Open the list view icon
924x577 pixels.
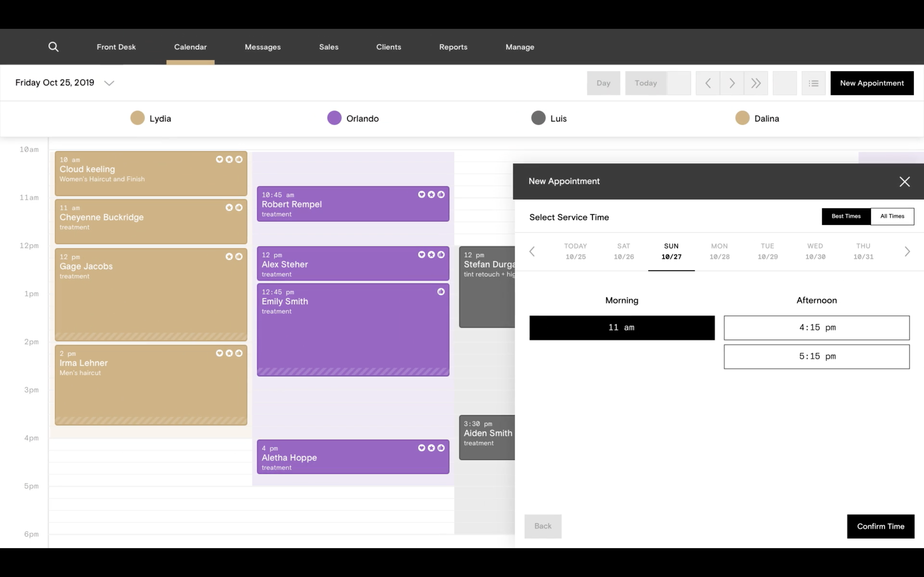[x=813, y=83]
